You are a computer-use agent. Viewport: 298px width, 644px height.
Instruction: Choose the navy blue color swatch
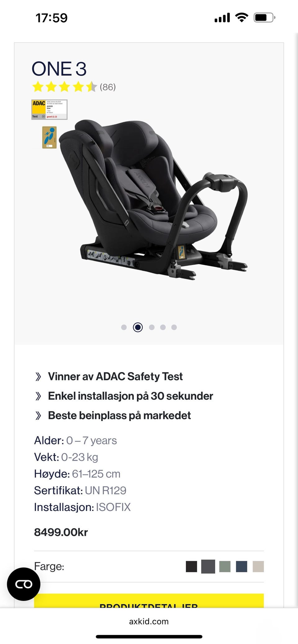pos(242,566)
